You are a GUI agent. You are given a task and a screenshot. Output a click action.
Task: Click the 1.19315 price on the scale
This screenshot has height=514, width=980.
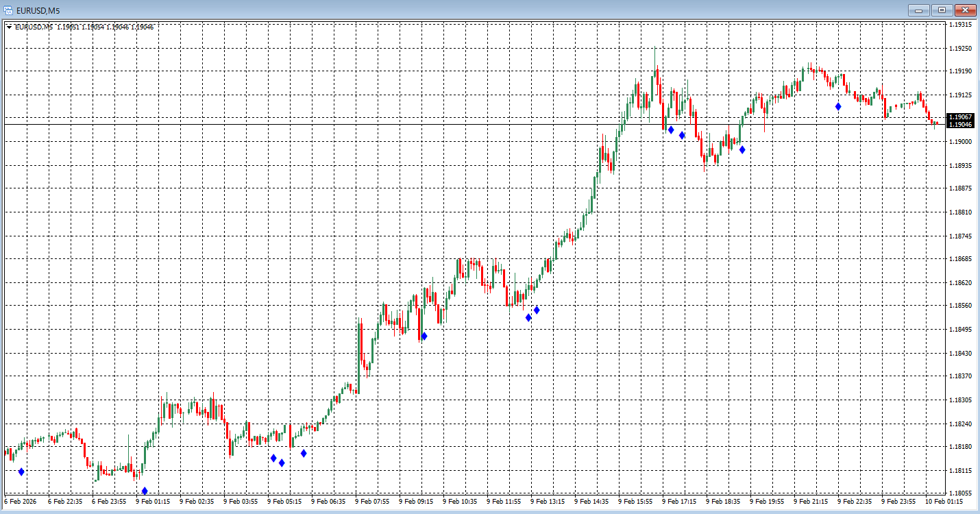point(961,25)
